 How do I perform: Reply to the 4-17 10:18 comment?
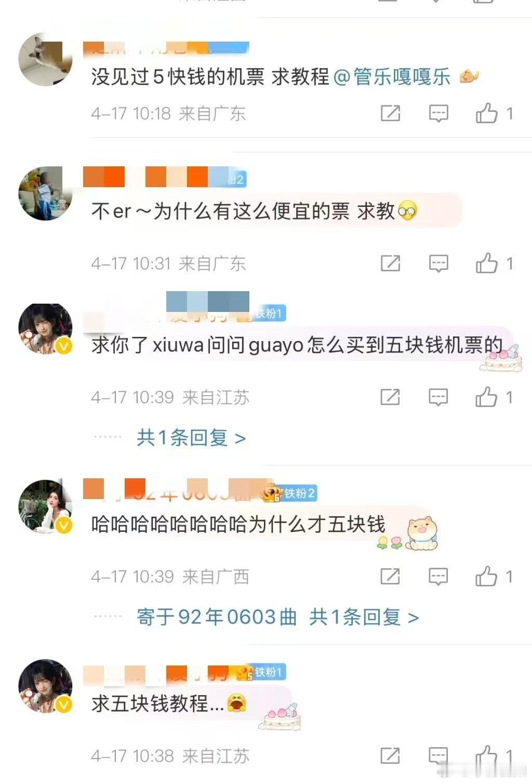click(x=438, y=113)
